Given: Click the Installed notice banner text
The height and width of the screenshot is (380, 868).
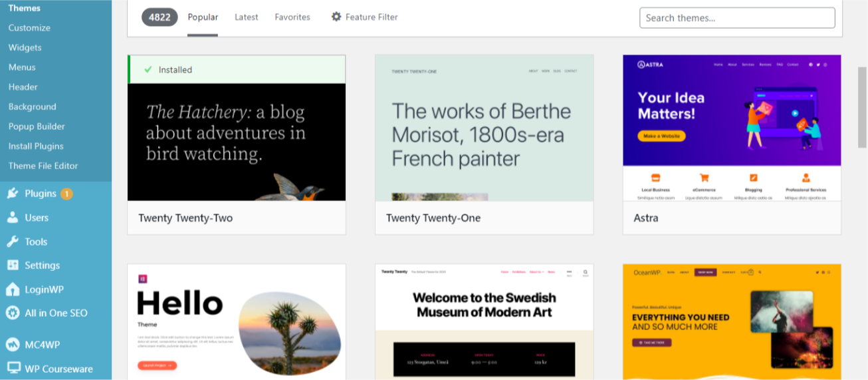Looking at the screenshot, I should tap(175, 69).
